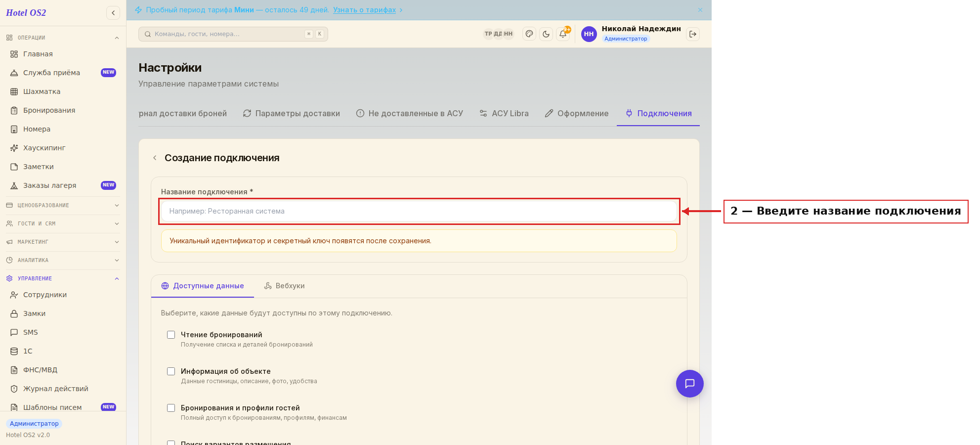Viewport: 980px width, 445px height.
Task: Click the online users avatars ТР ДД НН
Action: point(498,34)
